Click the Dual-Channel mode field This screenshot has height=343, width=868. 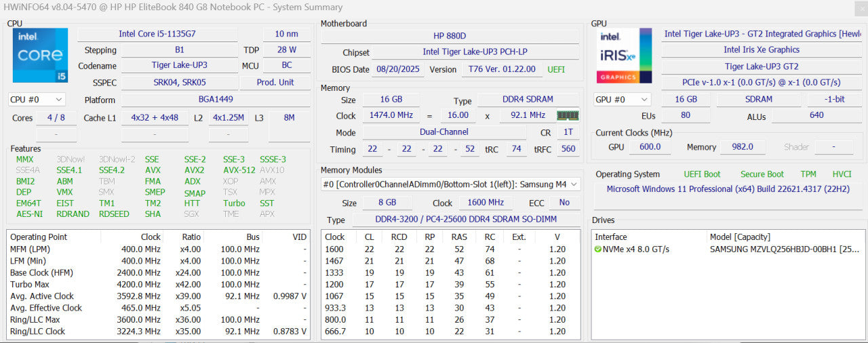point(444,132)
